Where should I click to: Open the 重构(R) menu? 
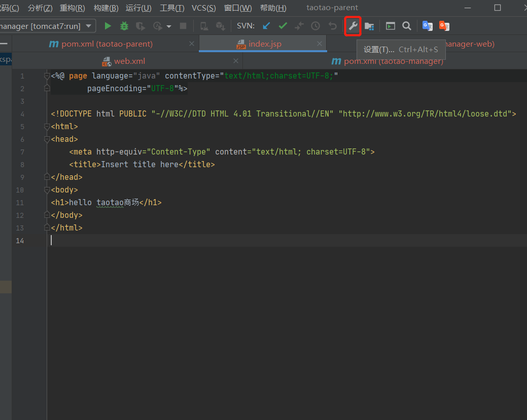[72, 8]
